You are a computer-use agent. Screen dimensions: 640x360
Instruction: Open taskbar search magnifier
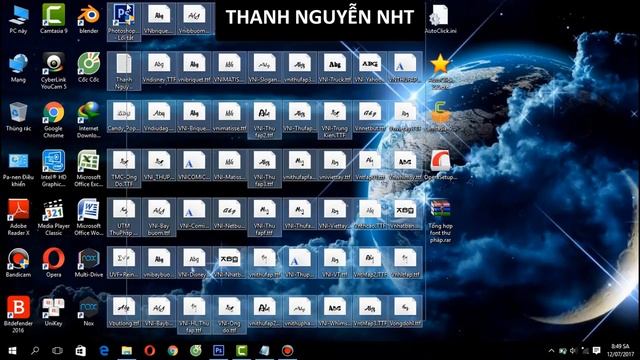pyautogui.click(x=35, y=351)
